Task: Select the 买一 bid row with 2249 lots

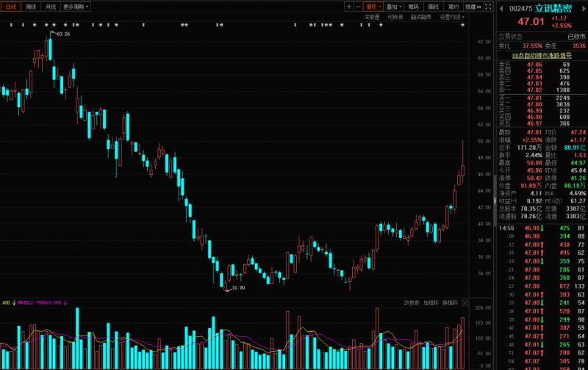Action: [x=542, y=98]
